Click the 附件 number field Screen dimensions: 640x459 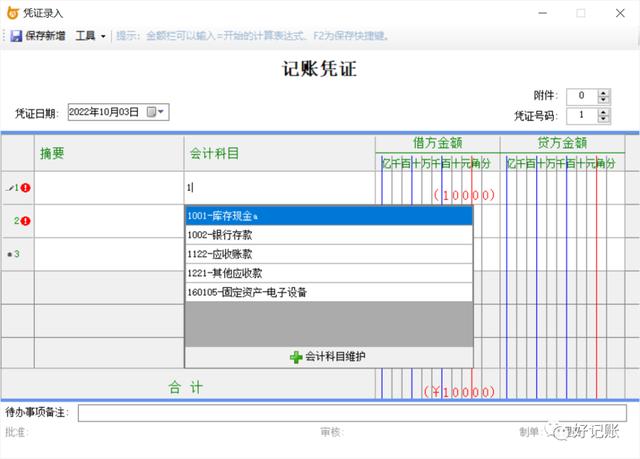[582, 96]
